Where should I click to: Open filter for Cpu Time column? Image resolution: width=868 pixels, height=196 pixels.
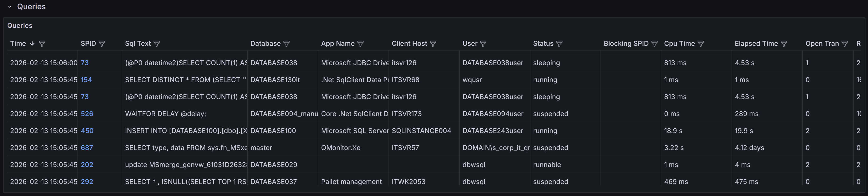click(701, 44)
